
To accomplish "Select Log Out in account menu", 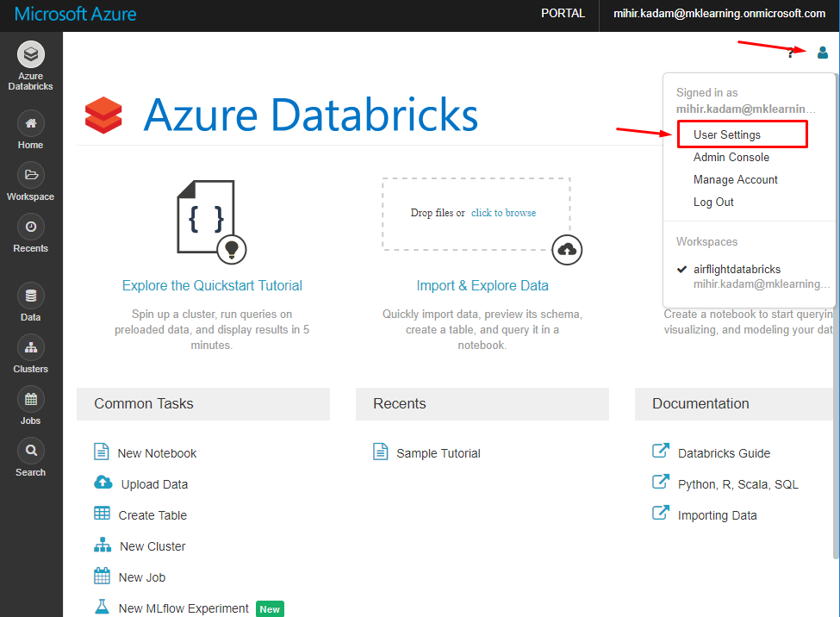I will coord(713,203).
